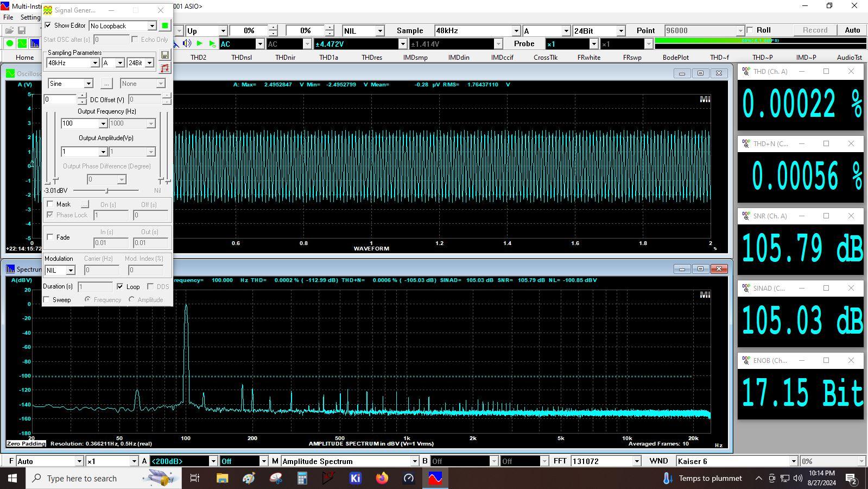868x489 pixels.
Task: Open the FFT size 131072 dropdown
Action: click(637, 461)
